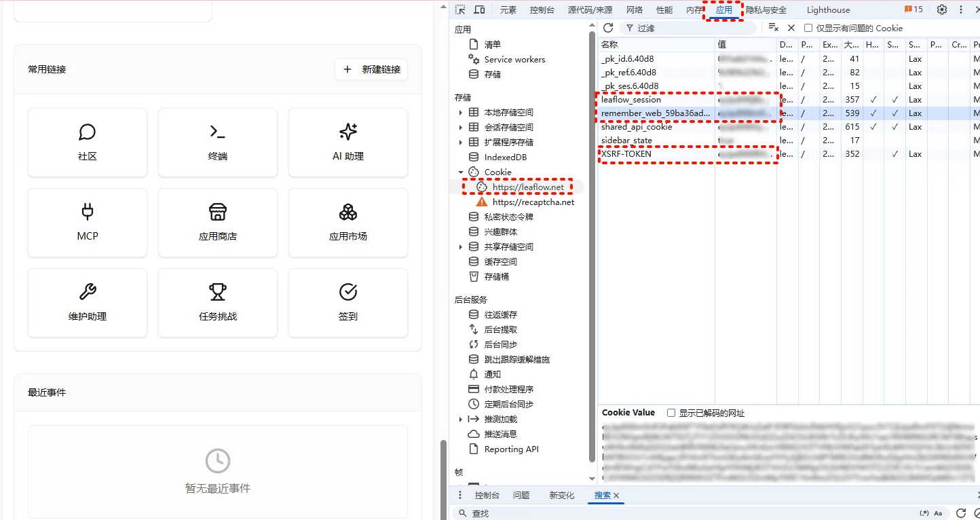The height and width of the screenshot is (520, 980).
Task: Check 显示已解码的网址 option
Action: pos(671,413)
